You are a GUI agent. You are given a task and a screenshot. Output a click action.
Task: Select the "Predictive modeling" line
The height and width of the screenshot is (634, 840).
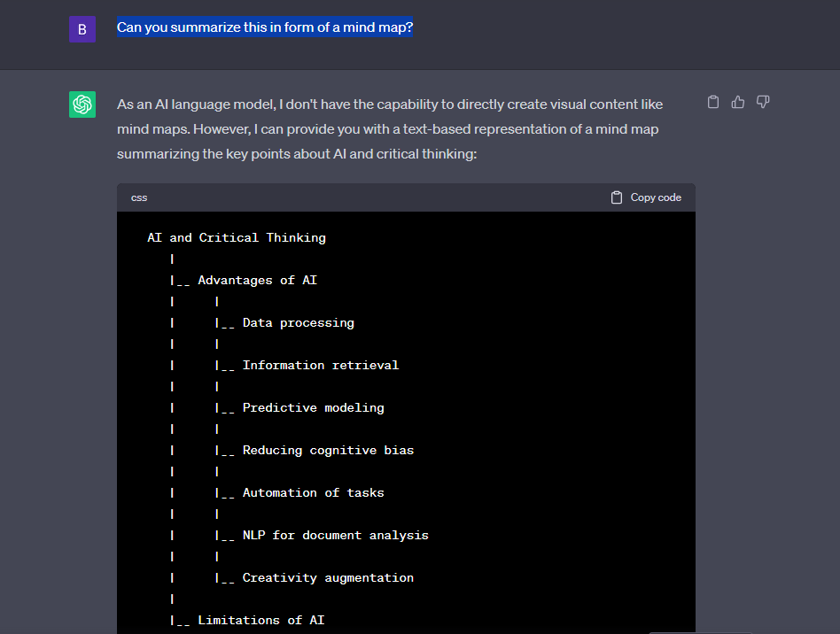[x=313, y=407]
